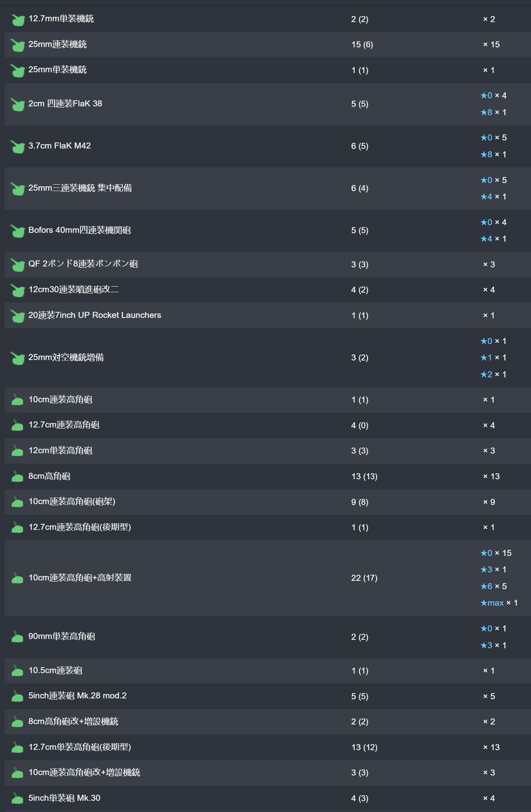Viewport: 531px width, 812px height.
Task: Click the green turret icon next to 8cm高角砲
Action: coord(17,477)
